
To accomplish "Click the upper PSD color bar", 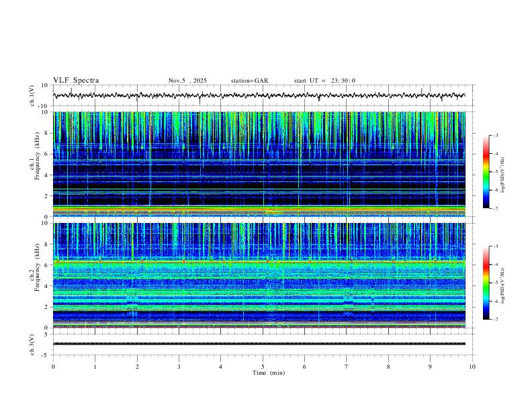I will 486,172.
